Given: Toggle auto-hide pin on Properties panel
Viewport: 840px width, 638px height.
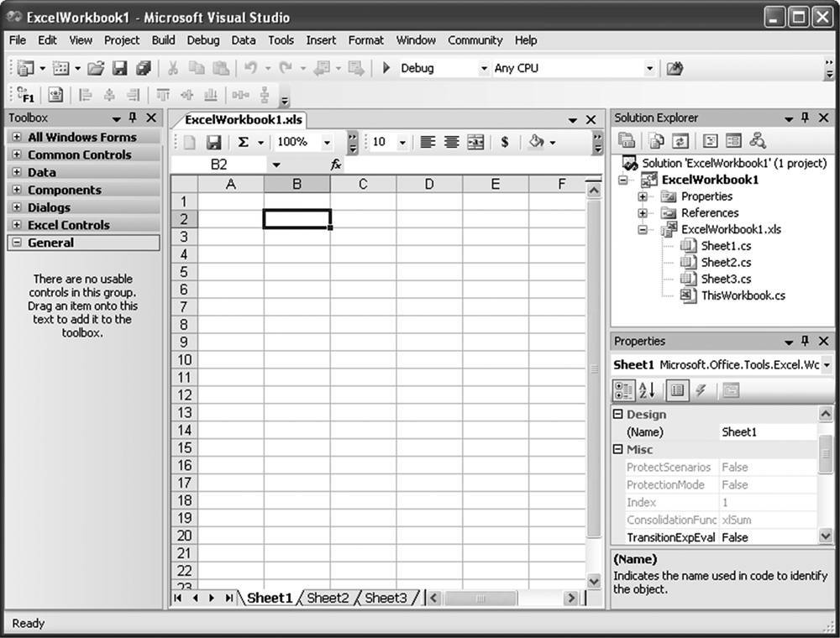Looking at the screenshot, I should pyautogui.click(x=805, y=341).
